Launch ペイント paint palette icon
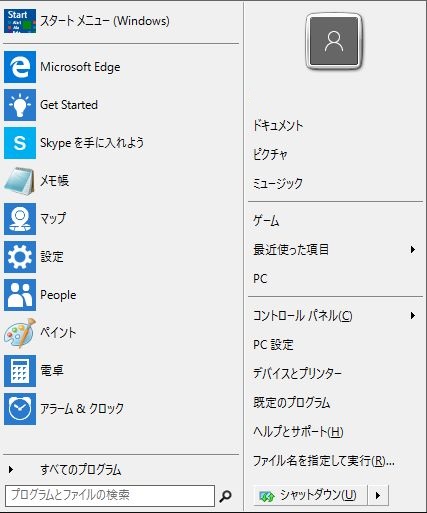Image resolution: width=427 pixels, height=513 pixels. point(20,333)
